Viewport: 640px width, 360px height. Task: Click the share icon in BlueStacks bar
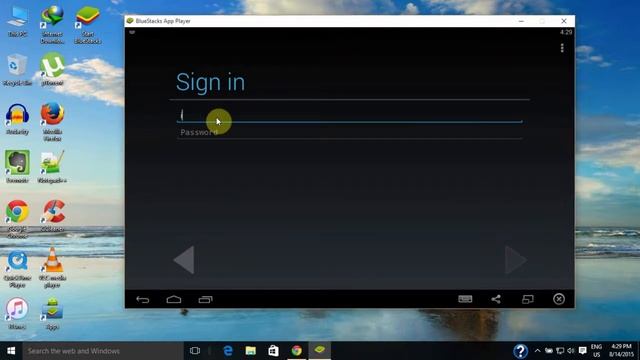coord(496,299)
